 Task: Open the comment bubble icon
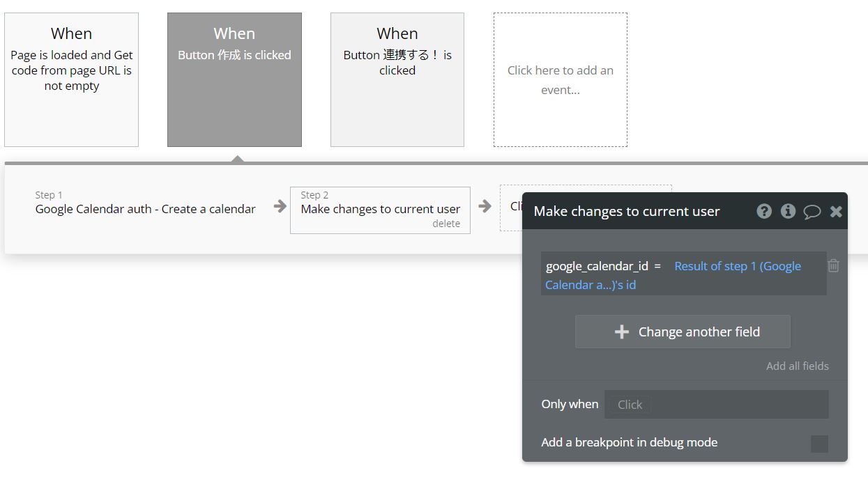(812, 212)
